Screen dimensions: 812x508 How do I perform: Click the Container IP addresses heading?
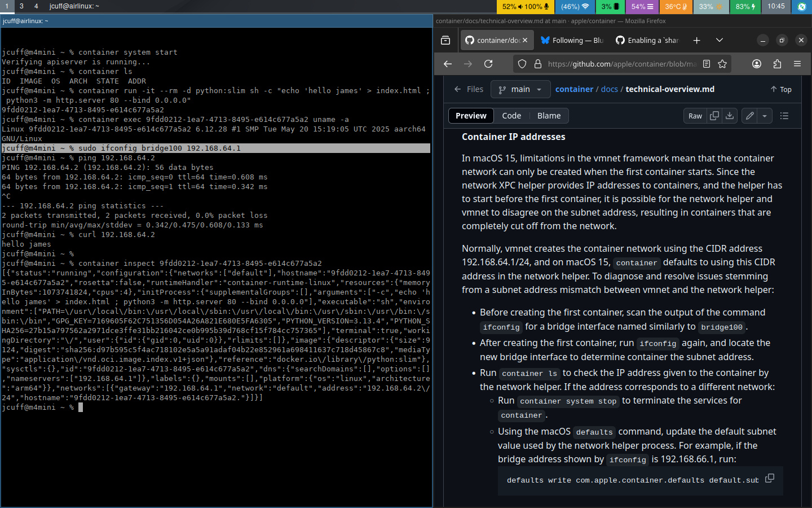click(513, 137)
